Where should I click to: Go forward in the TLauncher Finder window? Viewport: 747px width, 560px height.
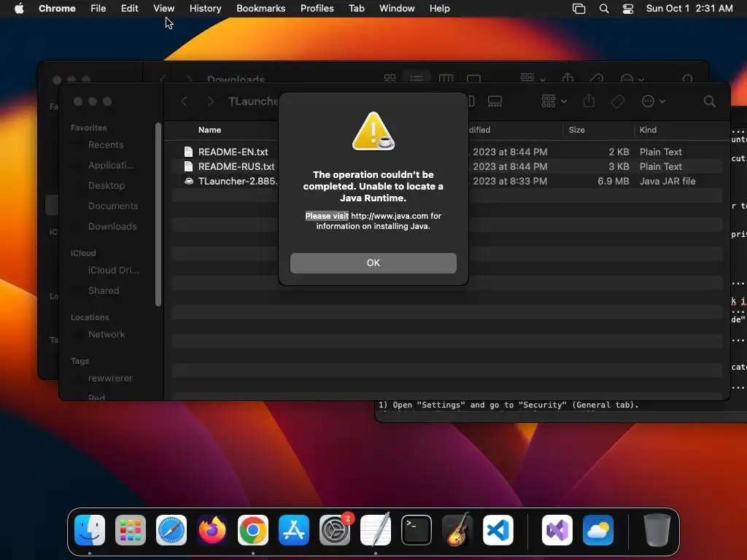click(210, 101)
